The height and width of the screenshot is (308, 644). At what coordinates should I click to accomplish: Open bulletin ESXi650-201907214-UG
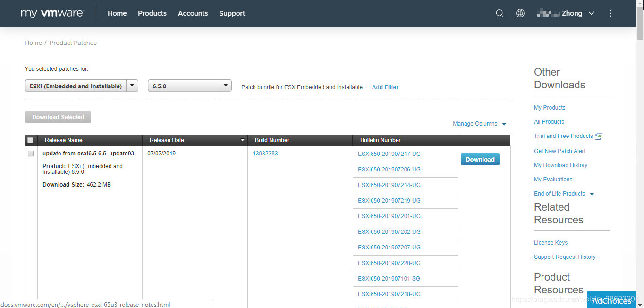click(389, 185)
